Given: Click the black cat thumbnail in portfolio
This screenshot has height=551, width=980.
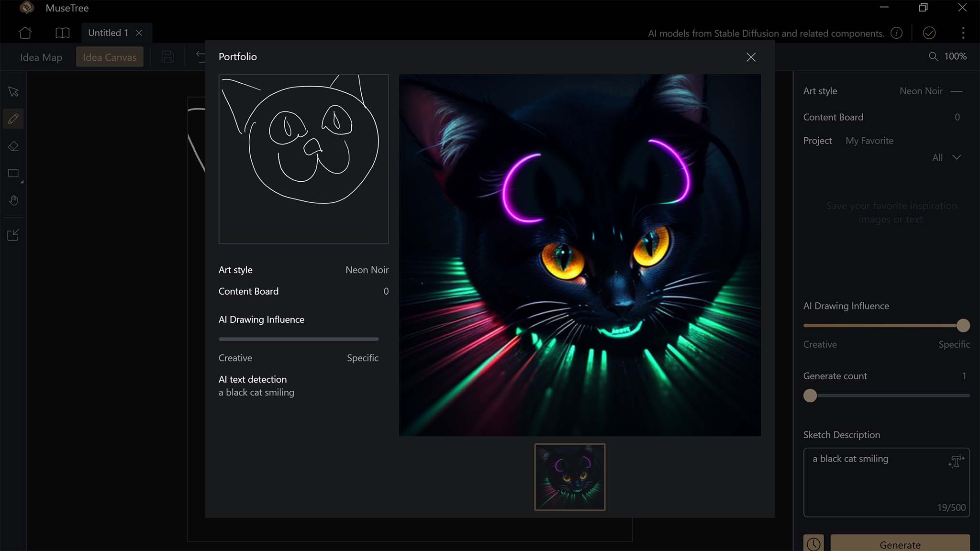Looking at the screenshot, I should tap(569, 477).
